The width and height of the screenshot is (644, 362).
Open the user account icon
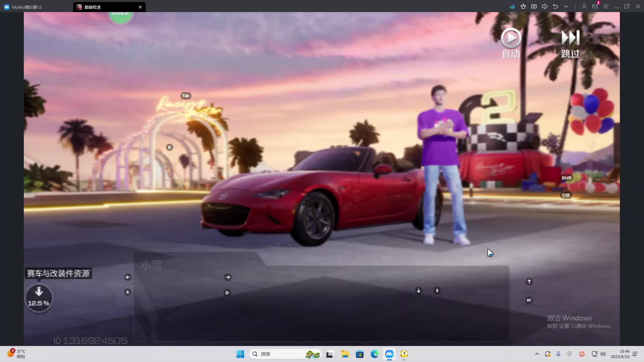[584, 6]
